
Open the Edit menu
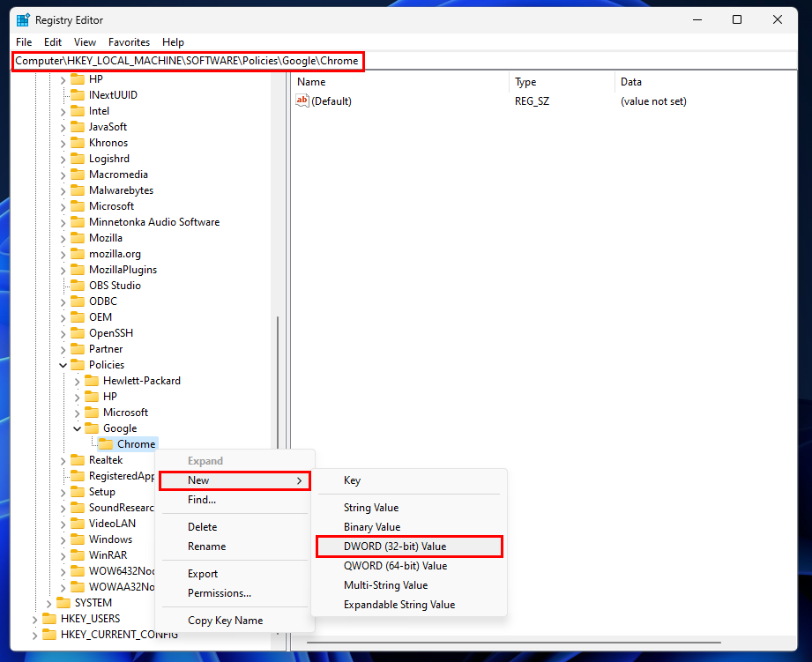(x=53, y=42)
